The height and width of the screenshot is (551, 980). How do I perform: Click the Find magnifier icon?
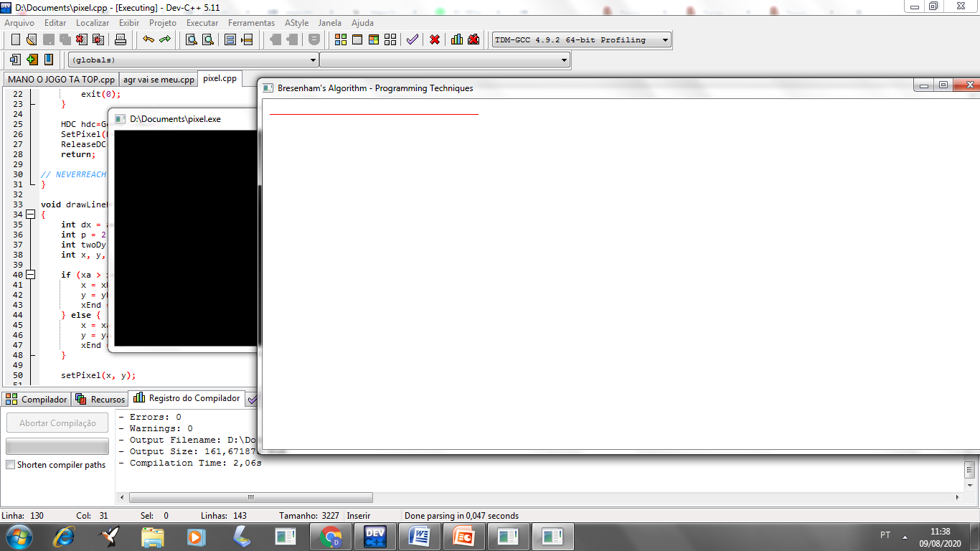pos(192,39)
